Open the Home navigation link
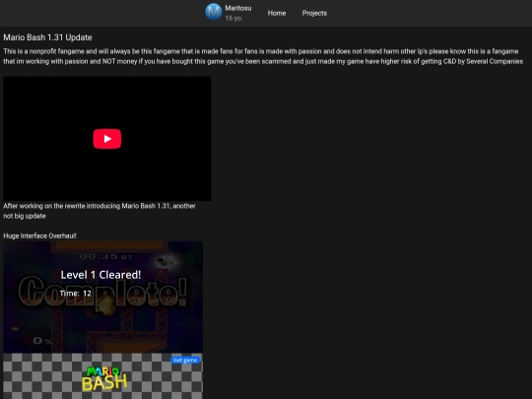The width and height of the screenshot is (532, 399). (277, 13)
